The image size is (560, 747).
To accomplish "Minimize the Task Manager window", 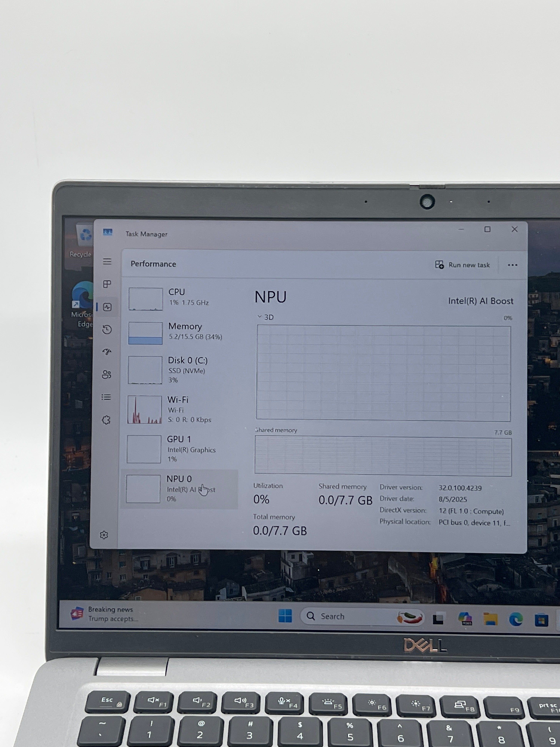I will click(461, 229).
